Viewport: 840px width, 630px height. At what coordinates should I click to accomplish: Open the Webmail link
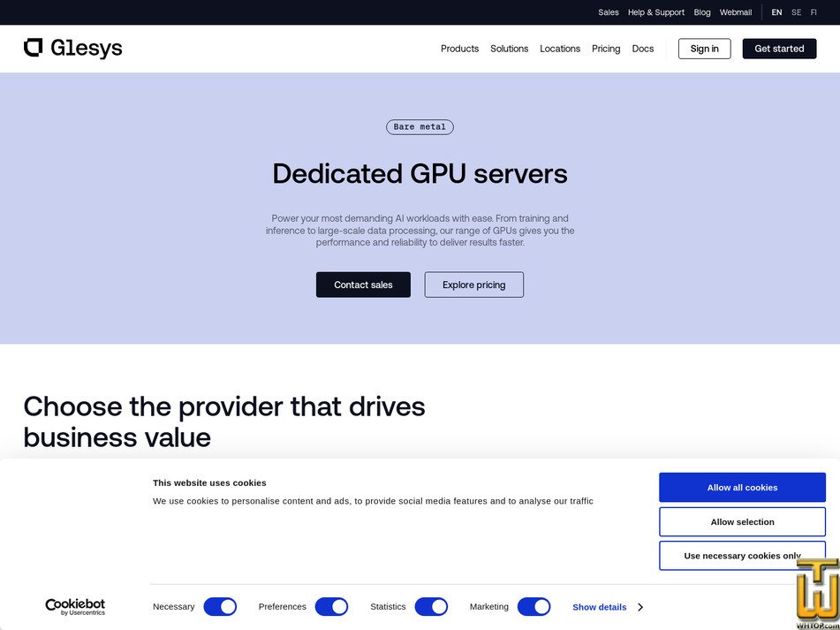pyautogui.click(x=736, y=12)
